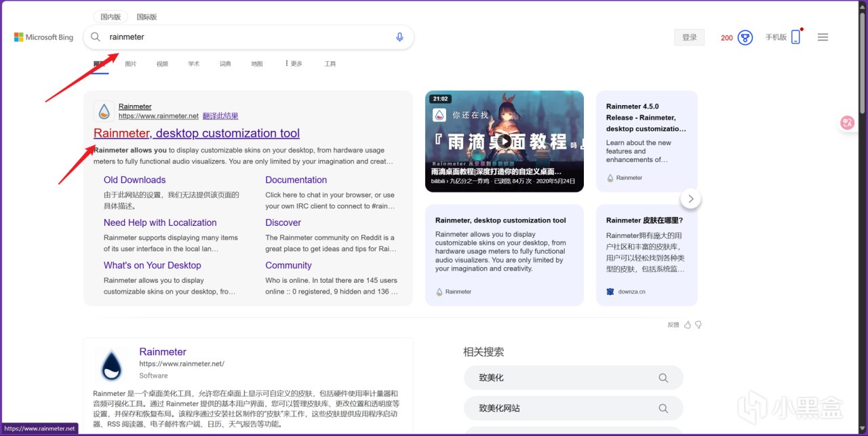Click the 反馈 feedback label
This screenshot has height=436, width=868.
[x=673, y=325]
